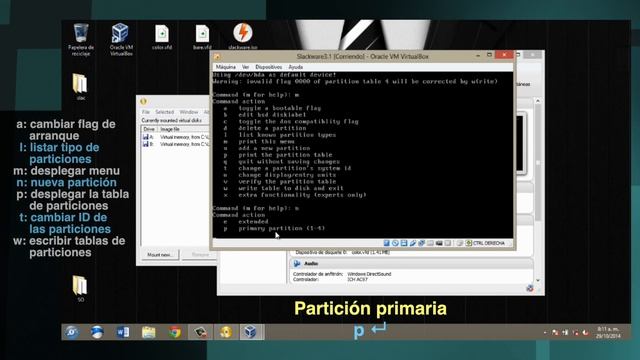Screen dimensions: 640x360
Task: Select the bare.vfd file icon on the desktop
Action: [202, 38]
